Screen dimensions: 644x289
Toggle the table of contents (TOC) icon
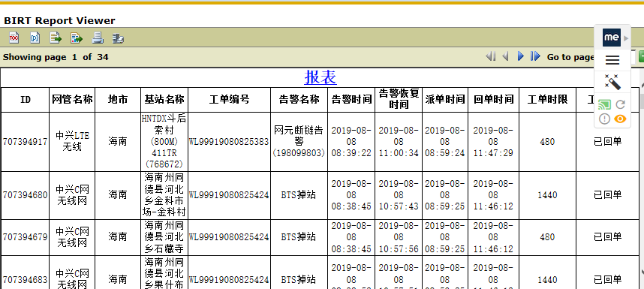click(x=14, y=38)
